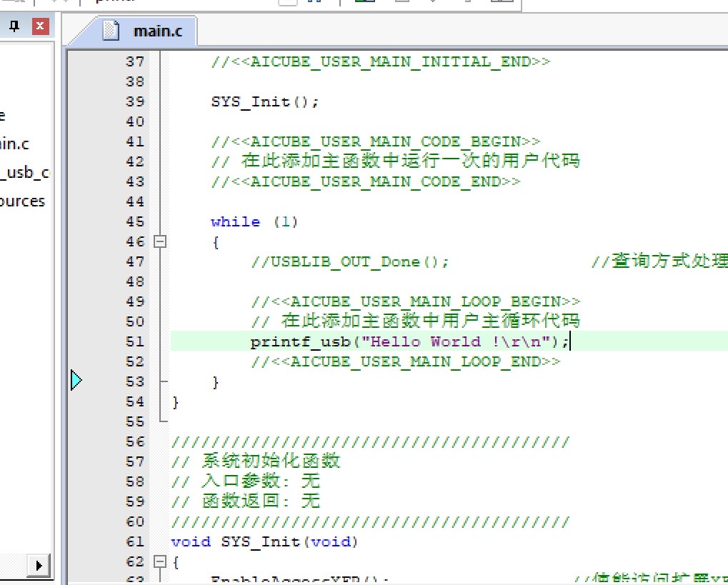Viewport: 728px width, 585px height.
Task: Pin the project panel with pushpin icon
Action: tap(15, 27)
